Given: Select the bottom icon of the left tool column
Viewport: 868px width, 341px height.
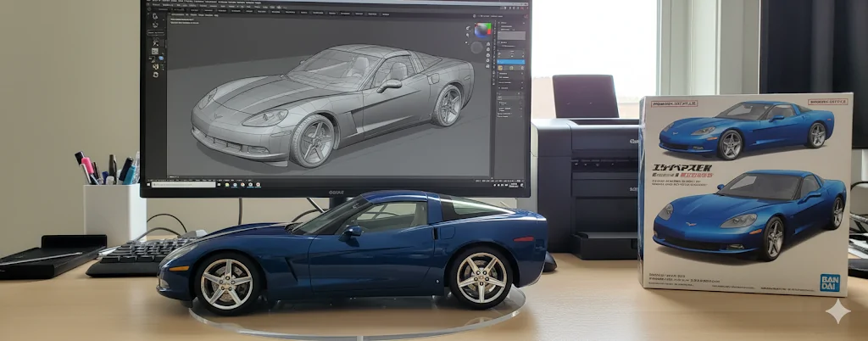Looking at the screenshot, I should coord(156,75).
